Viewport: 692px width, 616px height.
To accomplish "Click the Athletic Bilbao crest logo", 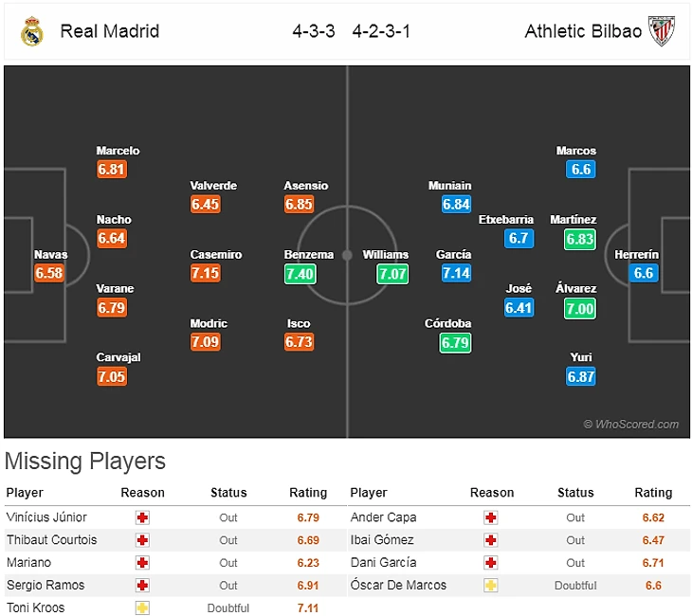I will pos(662,31).
